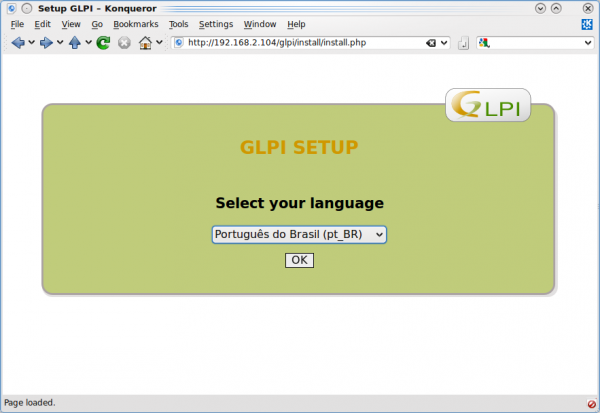Close the Konqueror window
Viewport: 600px width, 413px height.
(x=588, y=8)
